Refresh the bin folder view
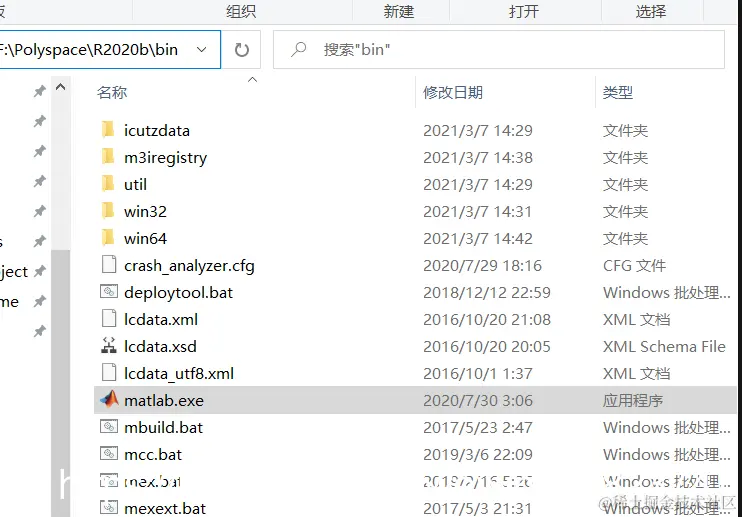Screen dimensions: 742x517 [x=241, y=50]
